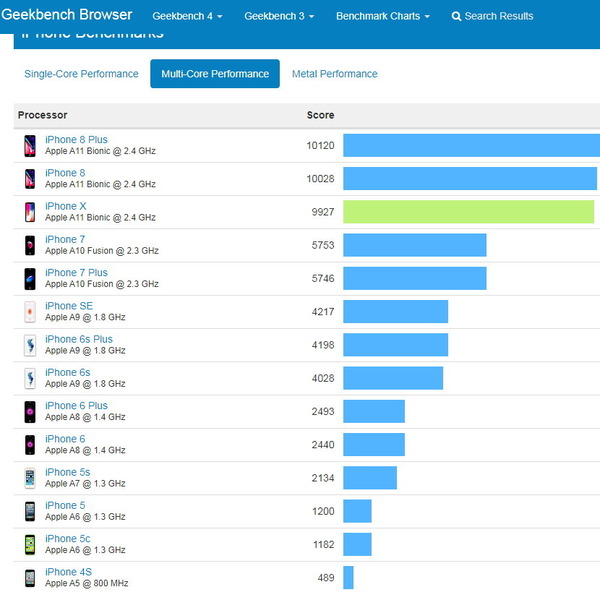Open the iPhone 6 Plus link
600x600 pixels.
(x=76, y=406)
